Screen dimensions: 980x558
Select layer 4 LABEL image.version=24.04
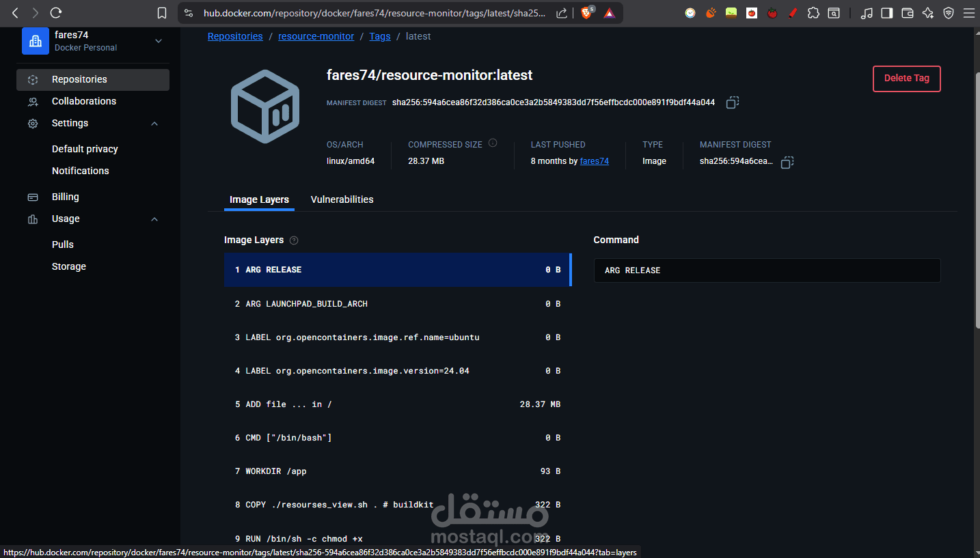[x=398, y=370]
